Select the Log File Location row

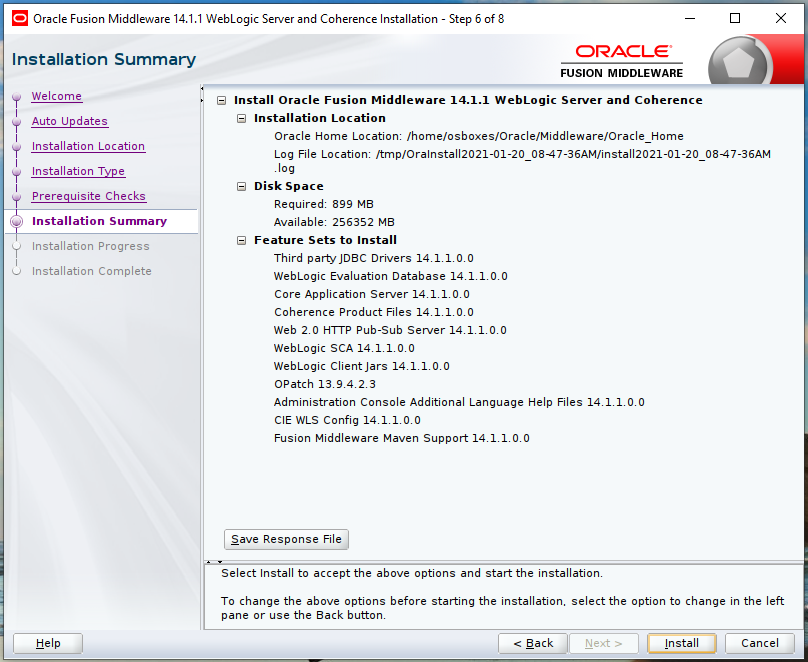click(x=523, y=161)
